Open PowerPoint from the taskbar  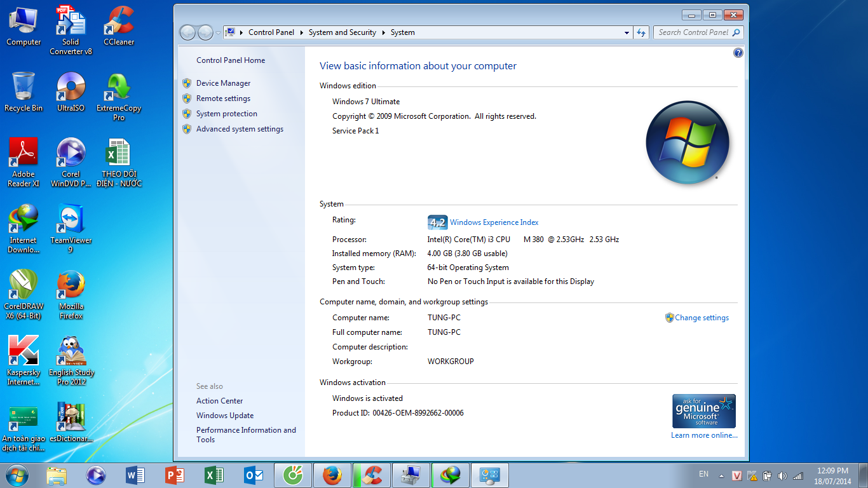[x=175, y=475]
